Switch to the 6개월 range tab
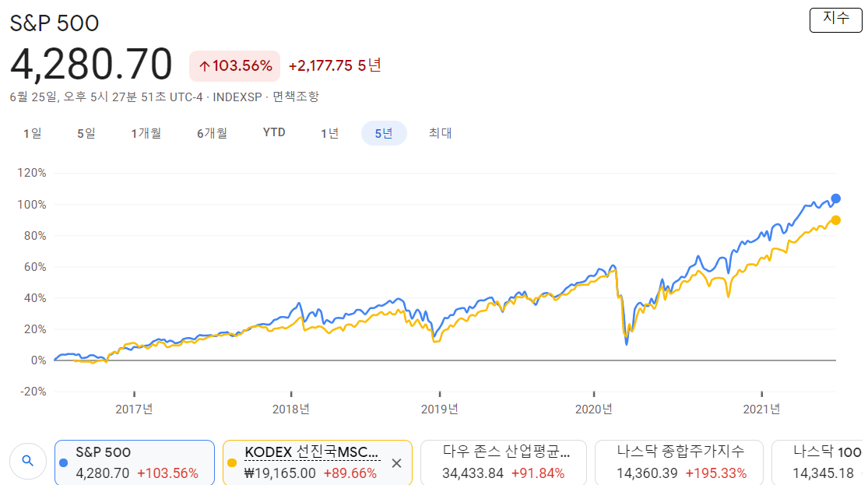 [x=212, y=133]
